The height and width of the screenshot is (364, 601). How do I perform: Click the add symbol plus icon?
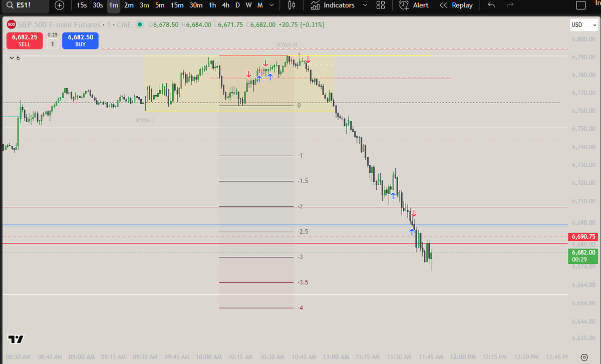(59, 6)
